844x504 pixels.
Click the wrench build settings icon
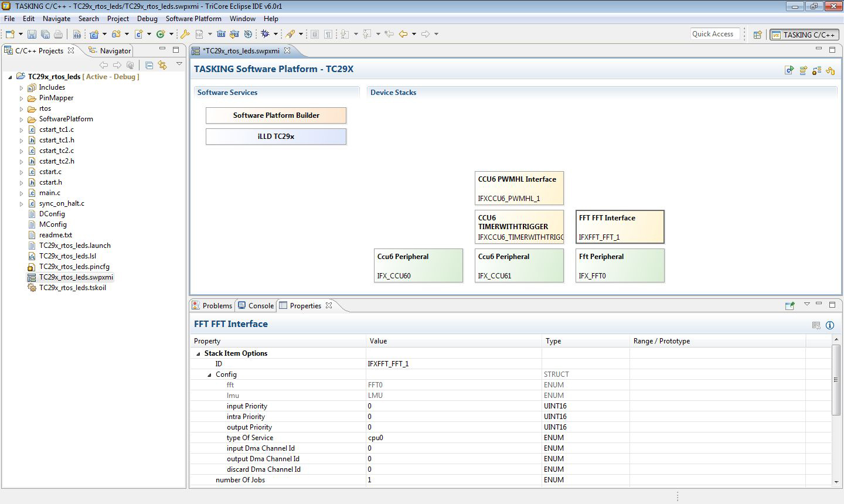click(x=185, y=34)
